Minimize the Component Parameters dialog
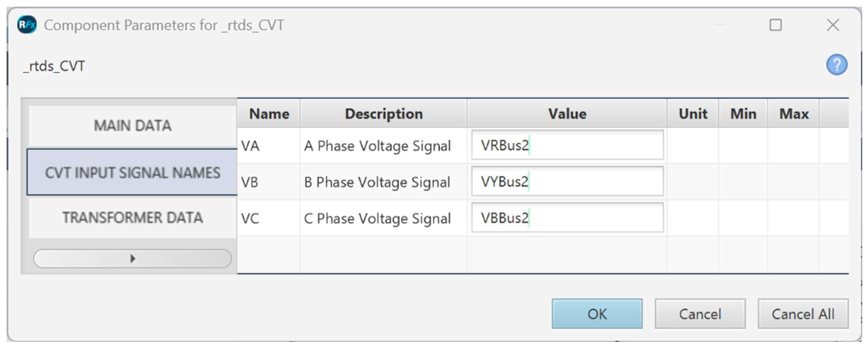The width and height of the screenshot is (868, 348). click(x=719, y=25)
